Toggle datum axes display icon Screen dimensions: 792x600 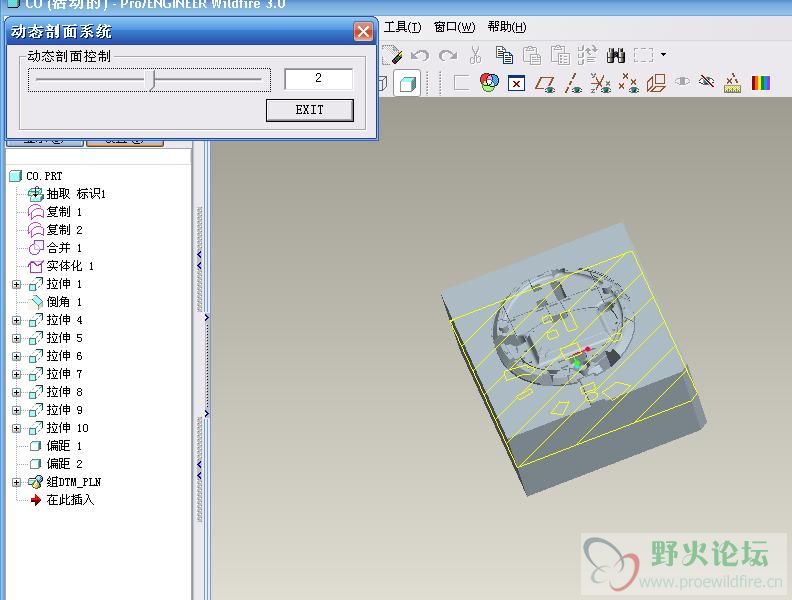(x=573, y=83)
